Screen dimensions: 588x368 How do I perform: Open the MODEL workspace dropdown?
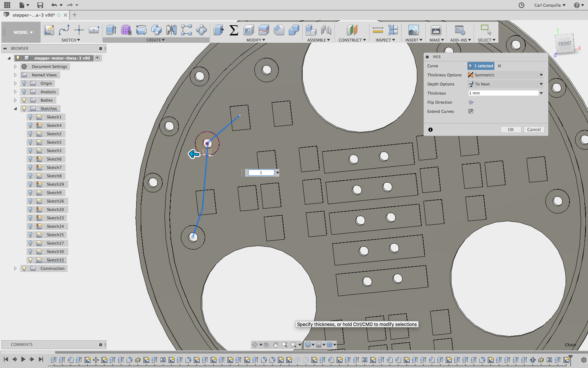[23, 32]
